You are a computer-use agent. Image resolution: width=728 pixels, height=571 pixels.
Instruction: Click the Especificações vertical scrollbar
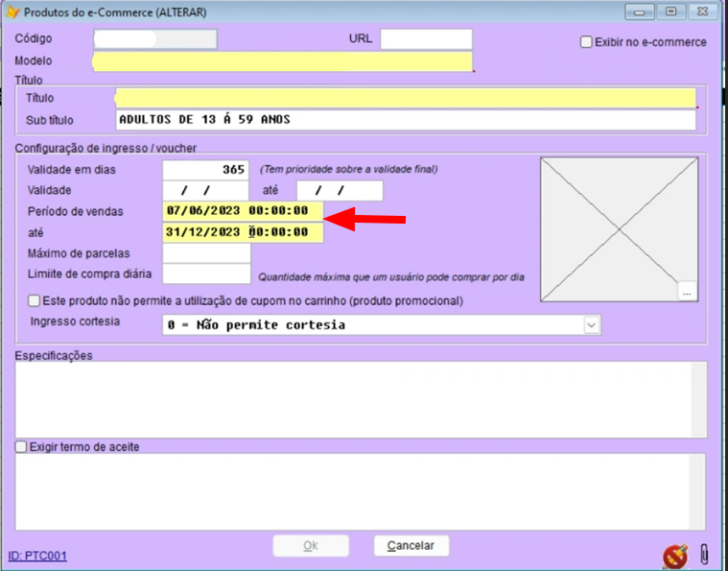pos(699,399)
